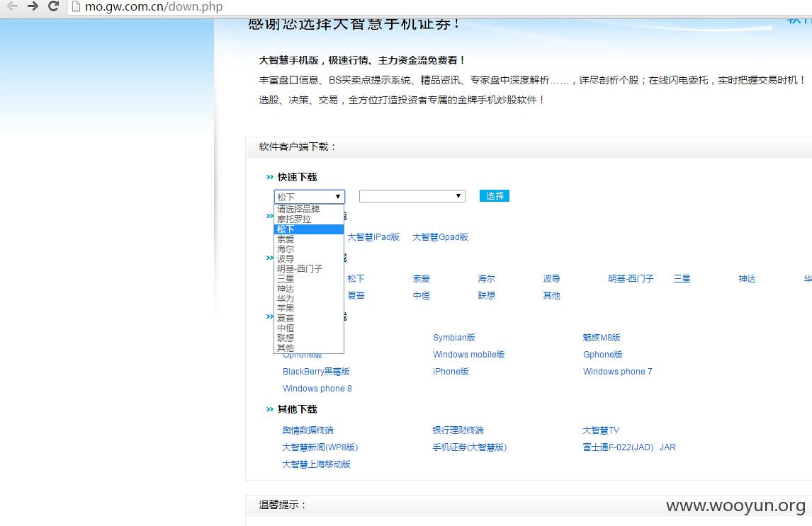Select 联想 in dropdown list
Viewport: 812px width, 526px height.
(x=309, y=338)
